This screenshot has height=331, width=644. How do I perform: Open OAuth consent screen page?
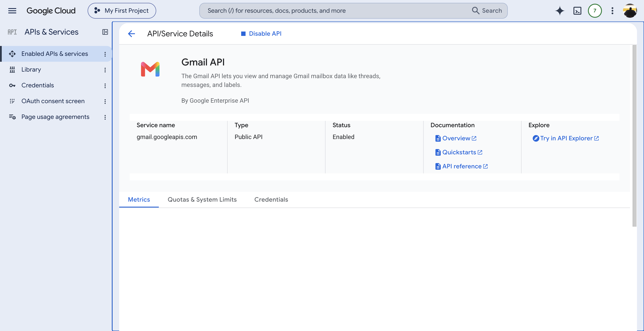tap(53, 101)
